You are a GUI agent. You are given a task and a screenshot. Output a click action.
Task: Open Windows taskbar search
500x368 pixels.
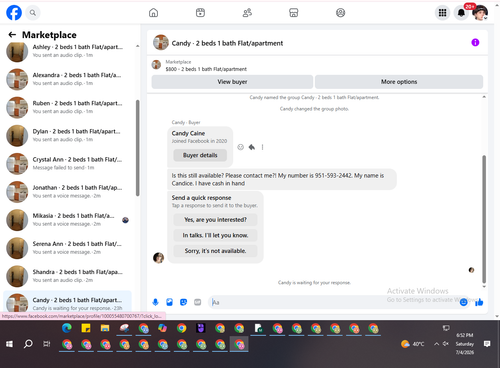click(x=28, y=344)
